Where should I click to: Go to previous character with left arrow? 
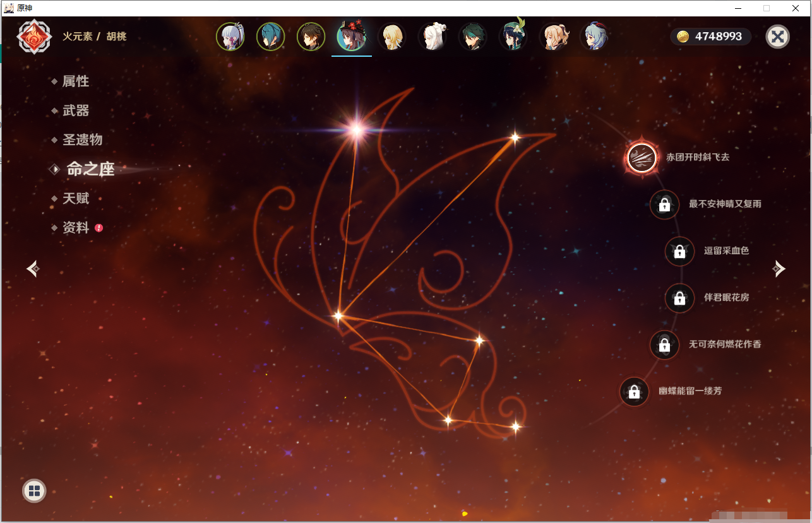[x=33, y=269]
